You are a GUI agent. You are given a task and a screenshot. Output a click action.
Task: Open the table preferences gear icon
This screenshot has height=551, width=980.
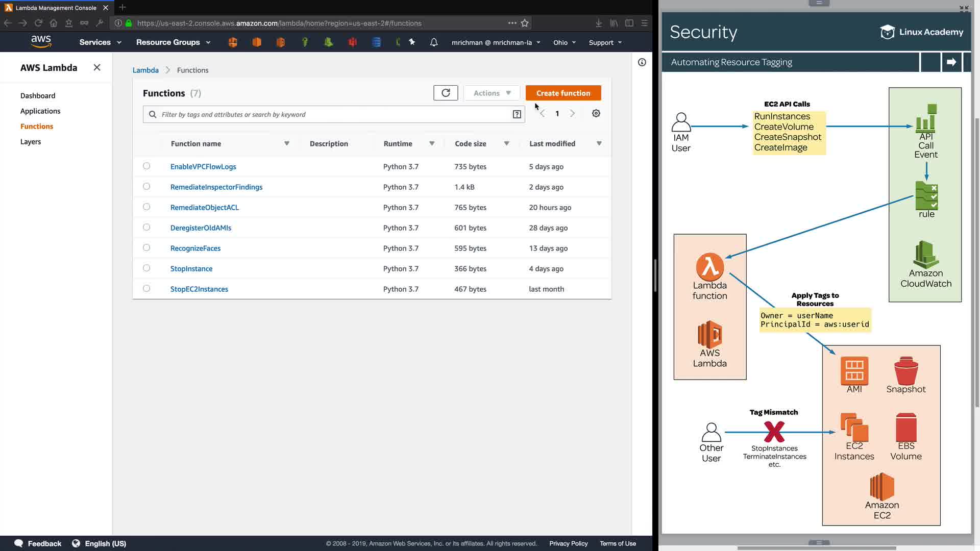596,113
